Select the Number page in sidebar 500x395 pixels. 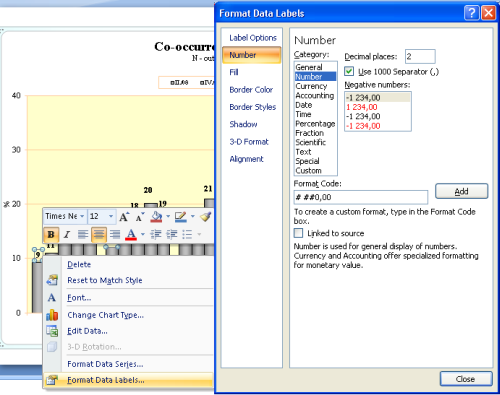[x=252, y=55]
